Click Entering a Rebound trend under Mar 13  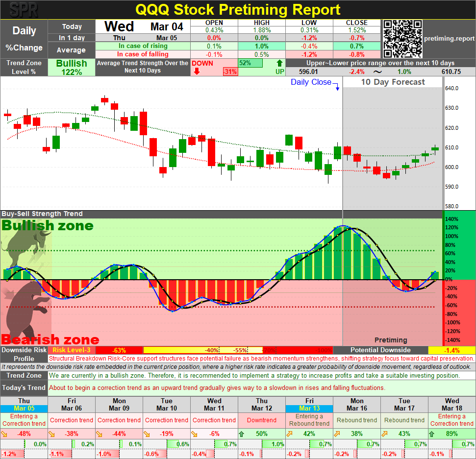tap(309, 420)
